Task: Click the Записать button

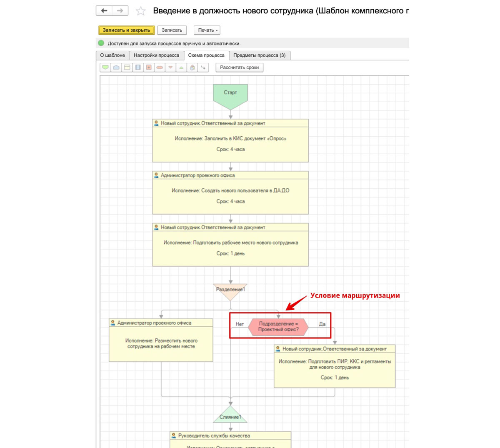Action: pos(172,30)
